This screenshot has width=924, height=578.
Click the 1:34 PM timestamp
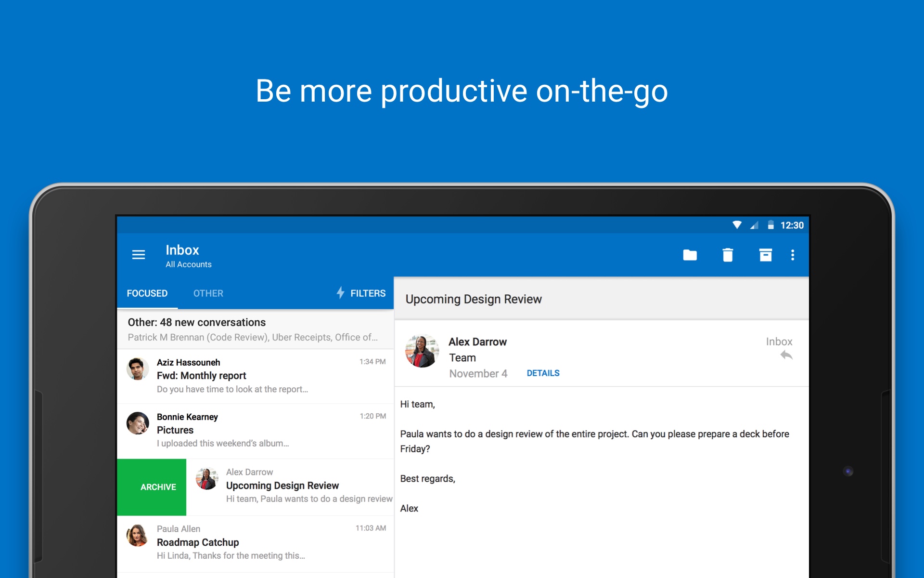point(372,362)
